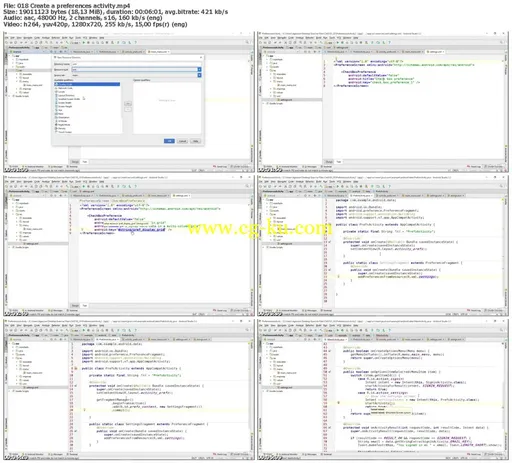Click the green Run icon in the third thumbnail
512x463 pixels.
click(x=84, y=186)
